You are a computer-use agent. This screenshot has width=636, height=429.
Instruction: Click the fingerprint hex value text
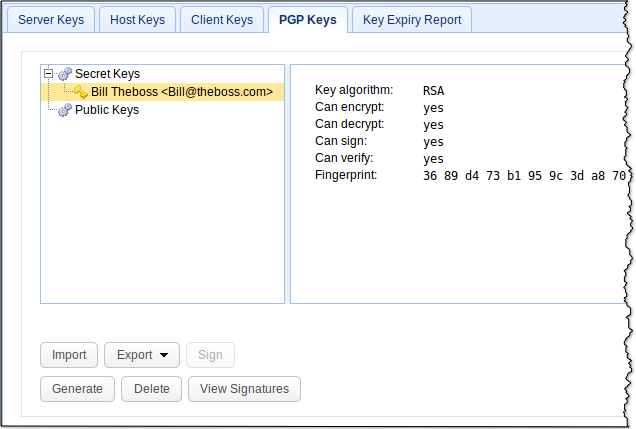tap(516, 176)
